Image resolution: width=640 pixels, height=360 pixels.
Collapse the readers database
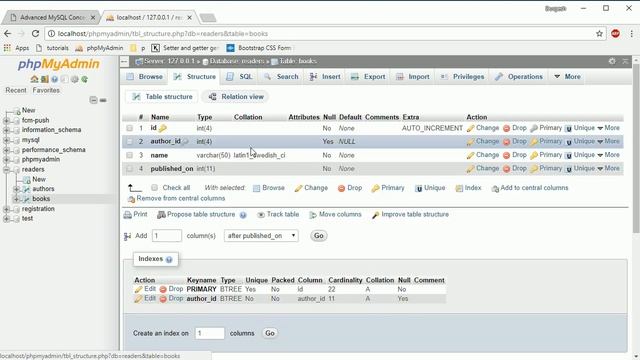pos(6,169)
